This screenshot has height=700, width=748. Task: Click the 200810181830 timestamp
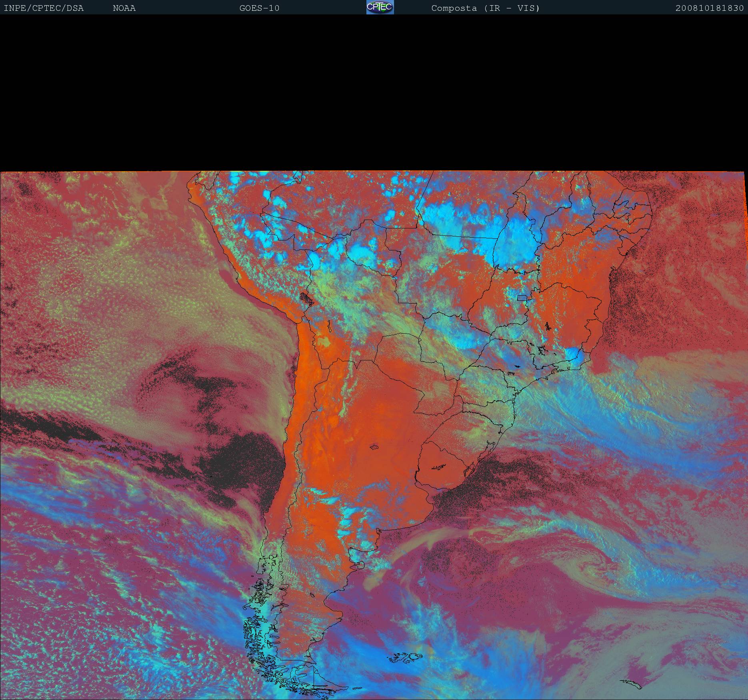click(709, 8)
